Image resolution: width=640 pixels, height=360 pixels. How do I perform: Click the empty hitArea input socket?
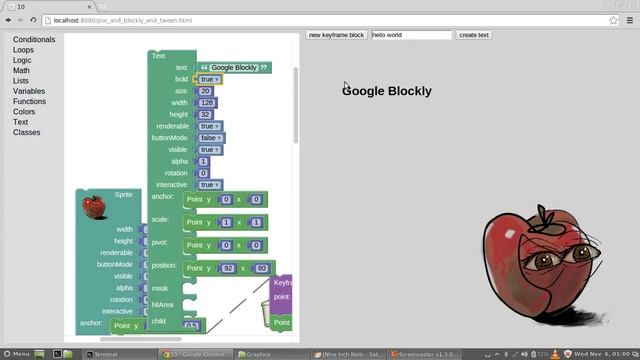pos(189,305)
